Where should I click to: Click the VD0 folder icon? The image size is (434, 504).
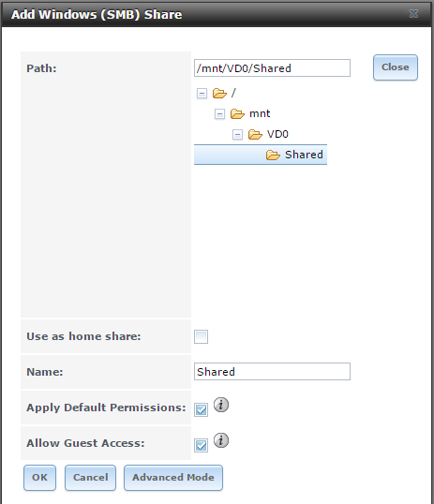coord(255,134)
